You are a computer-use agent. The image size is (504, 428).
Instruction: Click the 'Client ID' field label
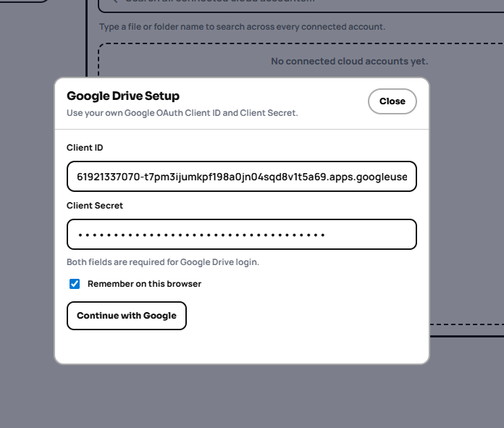click(x=85, y=148)
